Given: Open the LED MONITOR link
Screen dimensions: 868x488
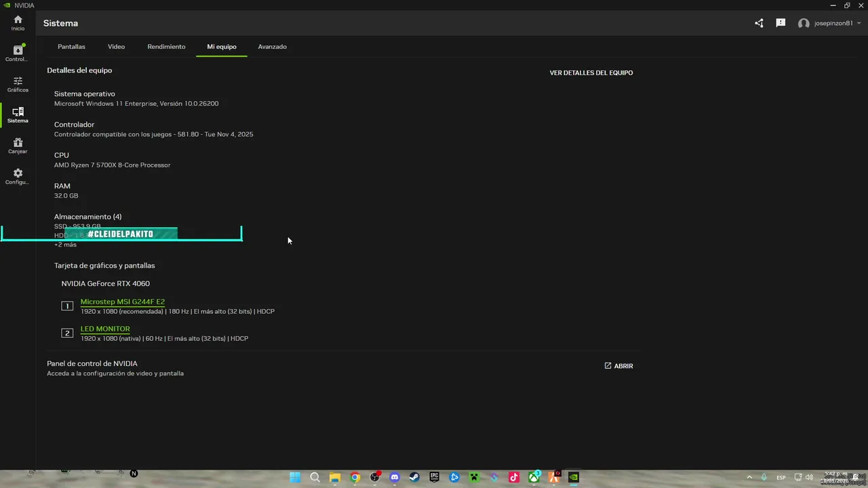Looking at the screenshot, I should (105, 329).
